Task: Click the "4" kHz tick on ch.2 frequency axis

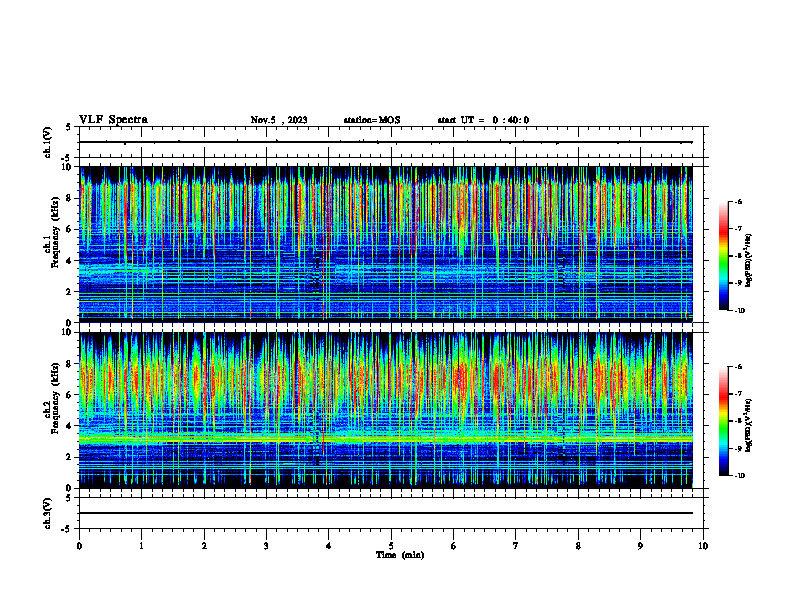Action: tap(71, 426)
